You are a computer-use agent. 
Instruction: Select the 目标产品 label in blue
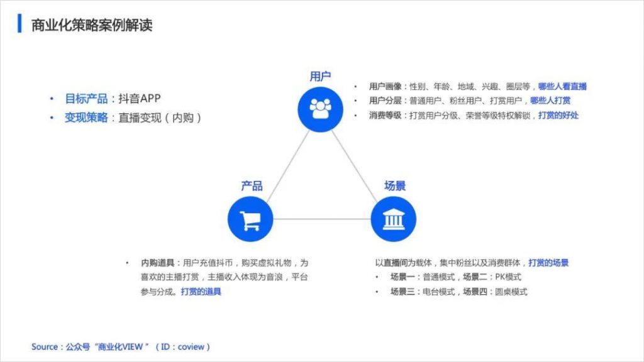click(x=86, y=99)
